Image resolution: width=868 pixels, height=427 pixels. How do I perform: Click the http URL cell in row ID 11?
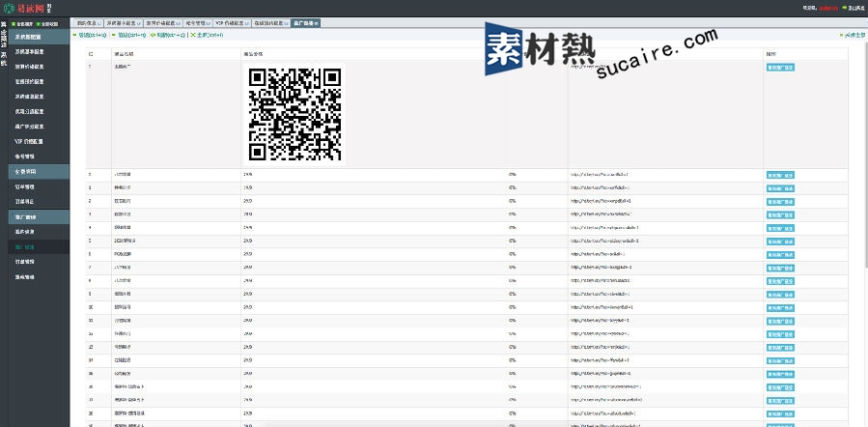point(665,321)
